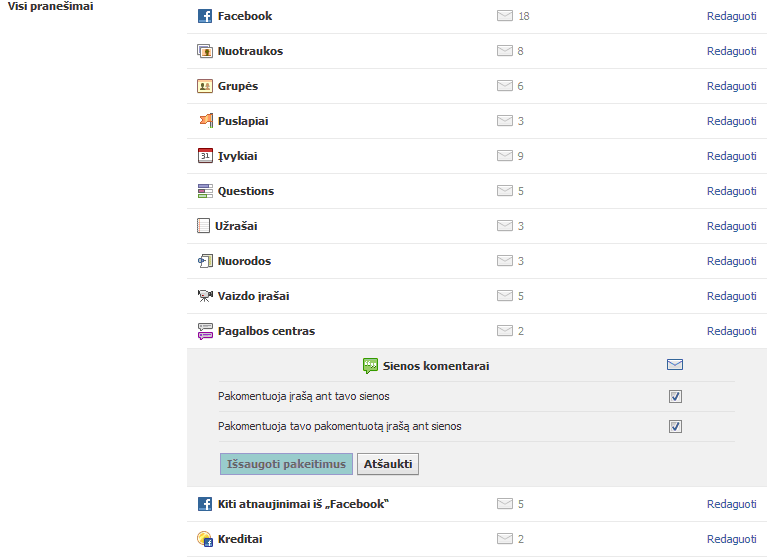Select the Nuotraukos photos icon
This screenshot has height=560, width=783.
click(x=205, y=51)
